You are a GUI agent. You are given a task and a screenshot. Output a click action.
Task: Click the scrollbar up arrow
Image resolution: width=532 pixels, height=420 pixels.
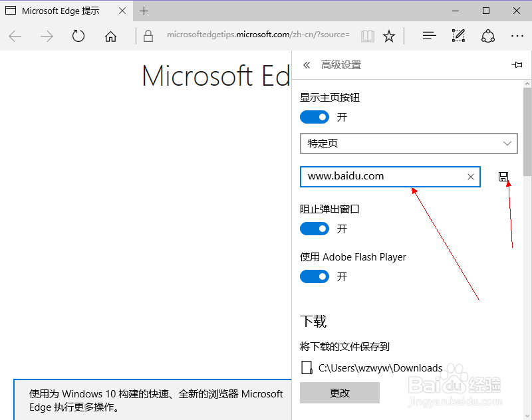point(527,83)
